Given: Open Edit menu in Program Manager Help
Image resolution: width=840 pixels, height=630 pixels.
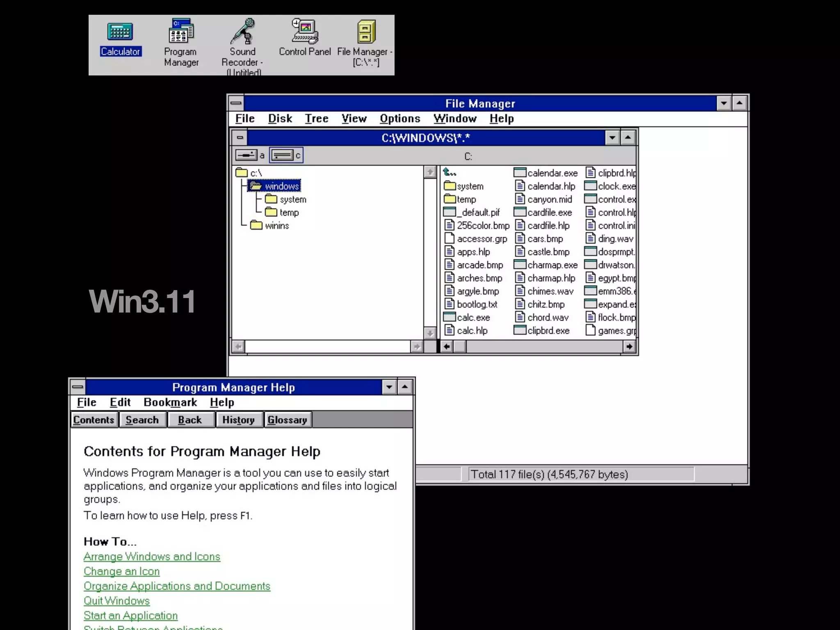Looking at the screenshot, I should (x=120, y=402).
